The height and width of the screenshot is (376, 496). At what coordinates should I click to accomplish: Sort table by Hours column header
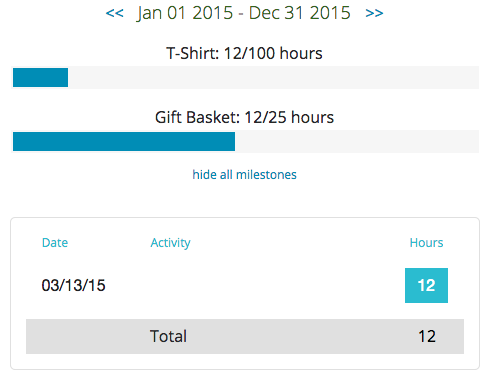(x=426, y=243)
